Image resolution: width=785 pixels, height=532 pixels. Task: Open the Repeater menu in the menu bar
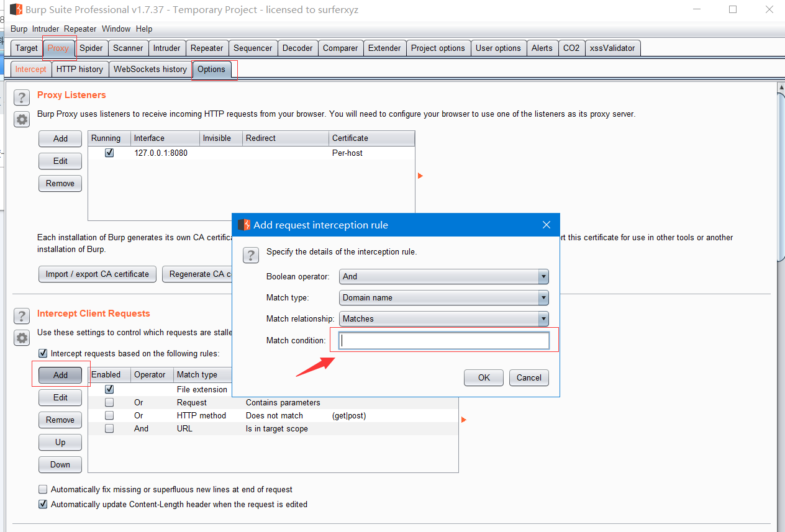80,29
